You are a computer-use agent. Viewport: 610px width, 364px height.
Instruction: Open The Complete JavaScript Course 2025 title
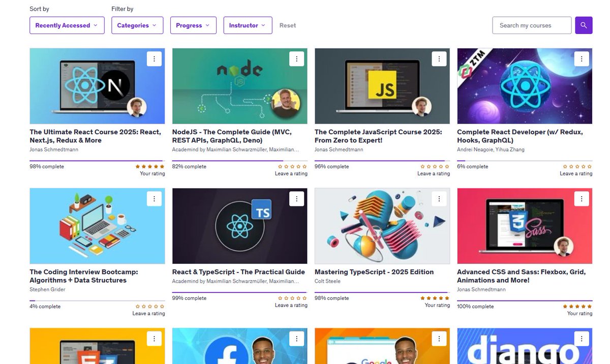378,136
